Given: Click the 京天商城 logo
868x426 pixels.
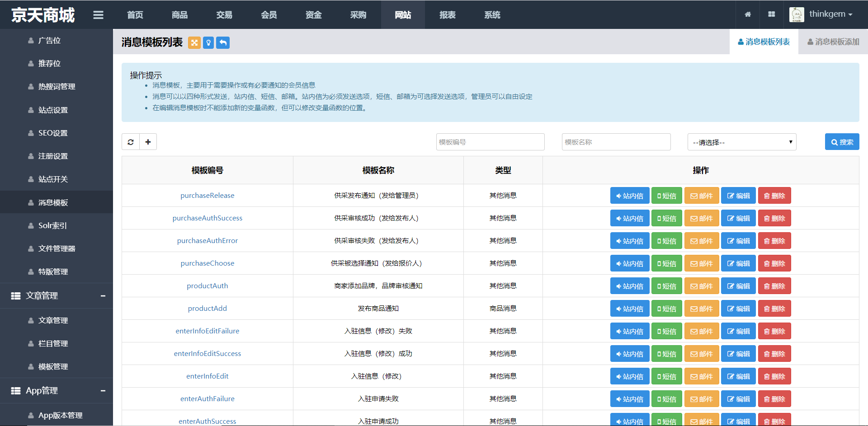Looking at the screenshot, I should [43, 15].
